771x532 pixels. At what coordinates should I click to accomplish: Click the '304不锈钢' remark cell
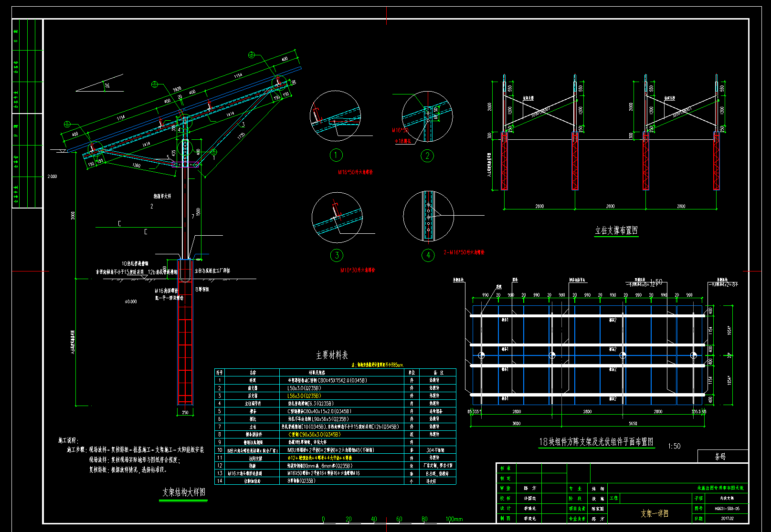[435, 450]
